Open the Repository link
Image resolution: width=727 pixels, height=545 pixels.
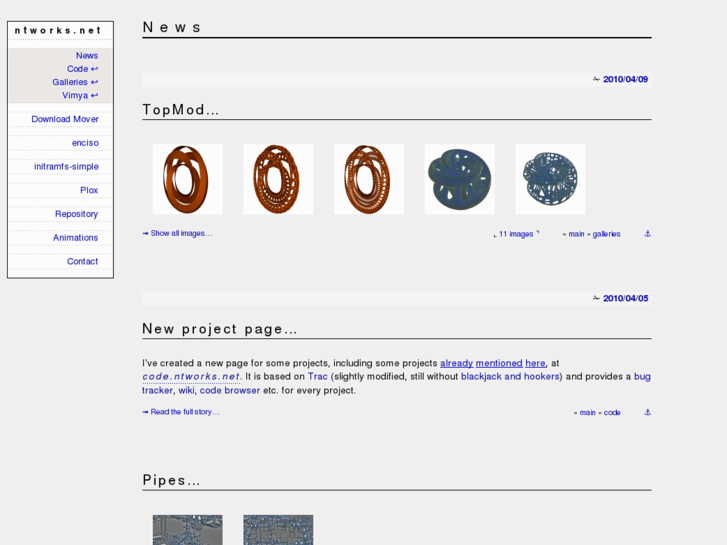click(77, 214)
